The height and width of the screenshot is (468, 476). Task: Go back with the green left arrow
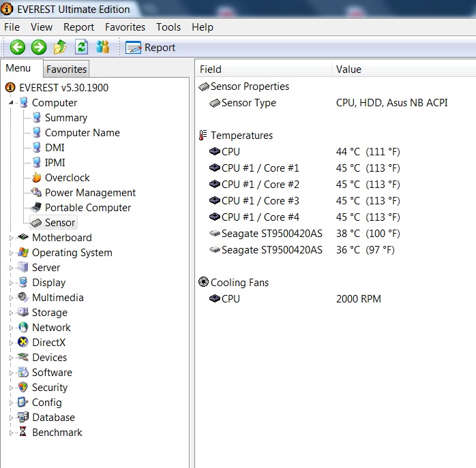[x=17, y=47]
